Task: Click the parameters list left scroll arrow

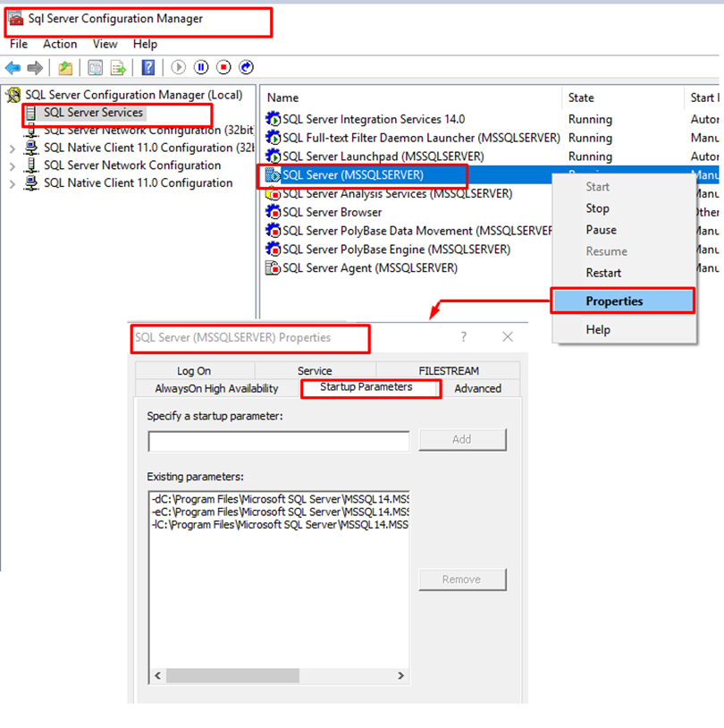Action: (x=158, y=675)
